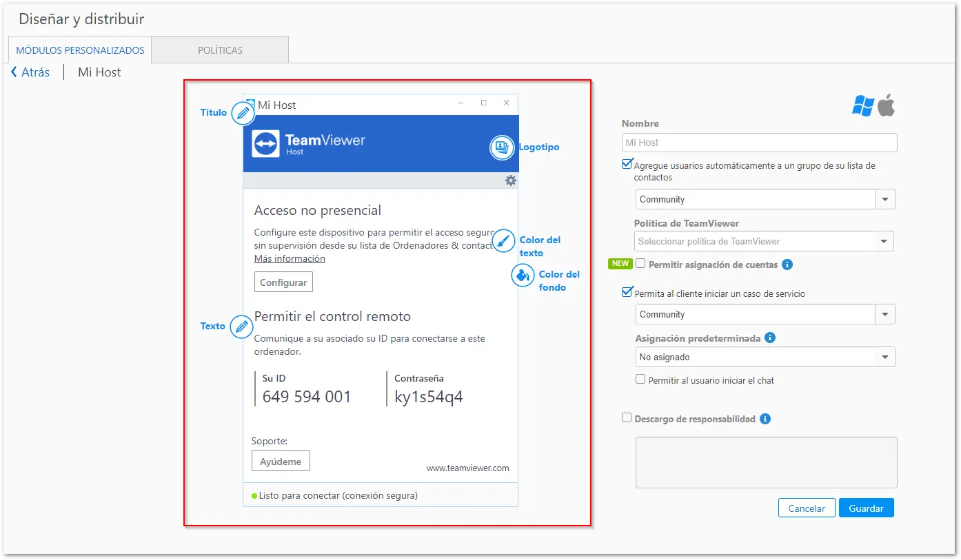Screen dimensions: 961x560
Task: Open the service case Community dropdown
Action: click(765, 314)
